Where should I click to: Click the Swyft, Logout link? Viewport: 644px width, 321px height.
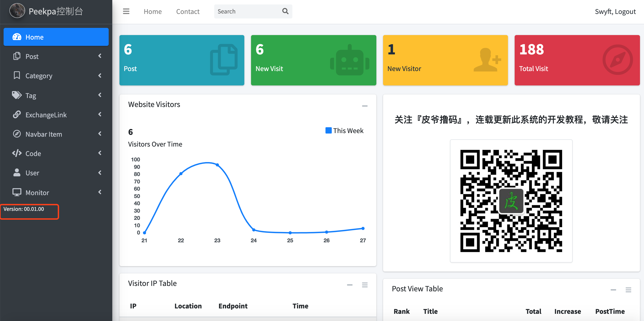tap(615, 11)
